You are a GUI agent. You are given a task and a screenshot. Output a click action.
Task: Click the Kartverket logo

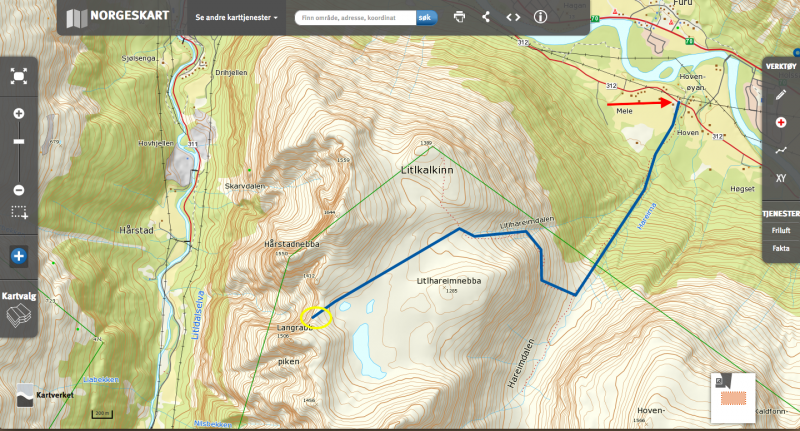click(45, 395)
